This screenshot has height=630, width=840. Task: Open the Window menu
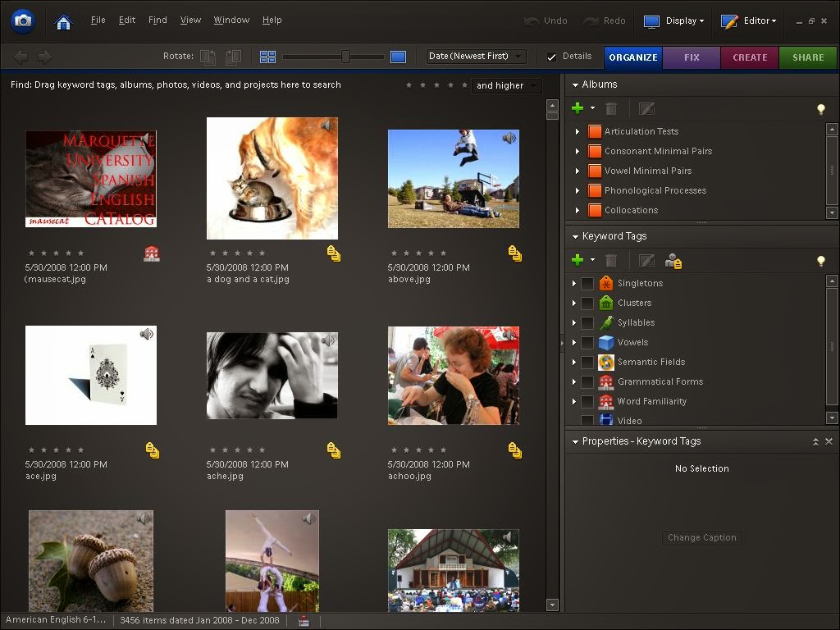point(231,20)
